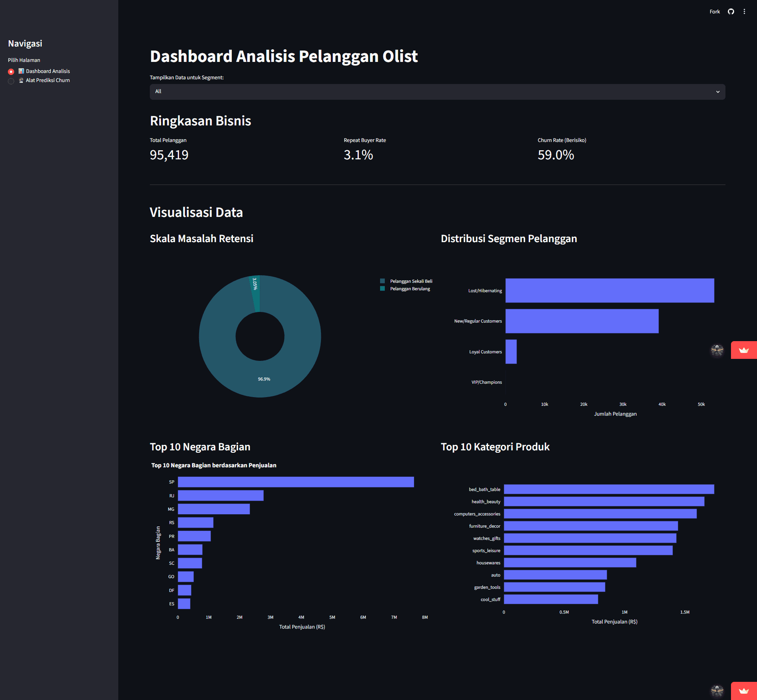Click the Loyal Customers bar

click(x=511, y=352)
